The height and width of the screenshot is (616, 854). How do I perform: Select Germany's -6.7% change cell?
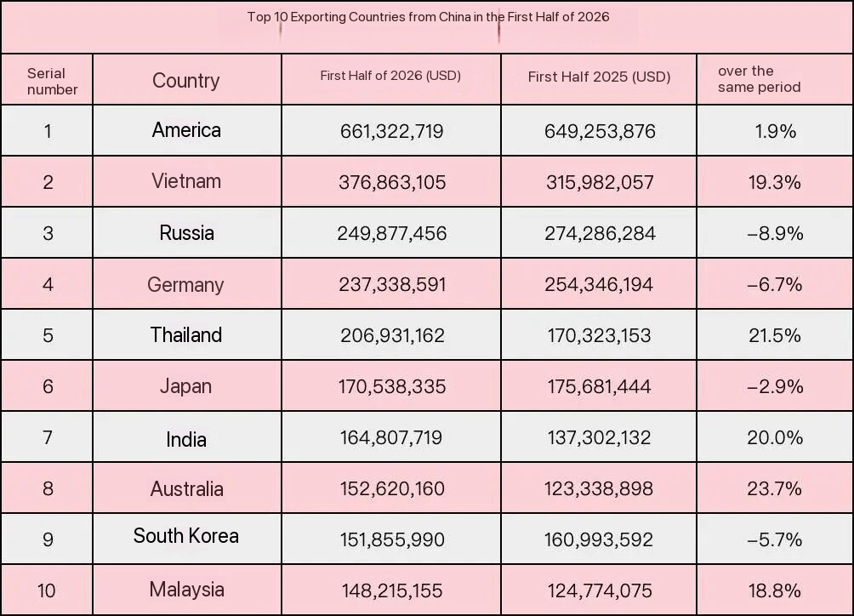point(775,284)
